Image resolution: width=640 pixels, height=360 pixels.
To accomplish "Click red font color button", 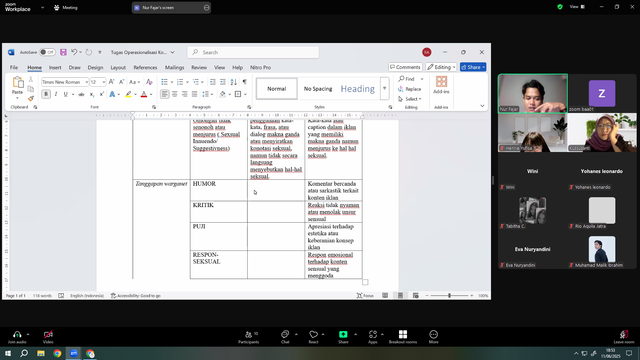I will click(144, 94).
